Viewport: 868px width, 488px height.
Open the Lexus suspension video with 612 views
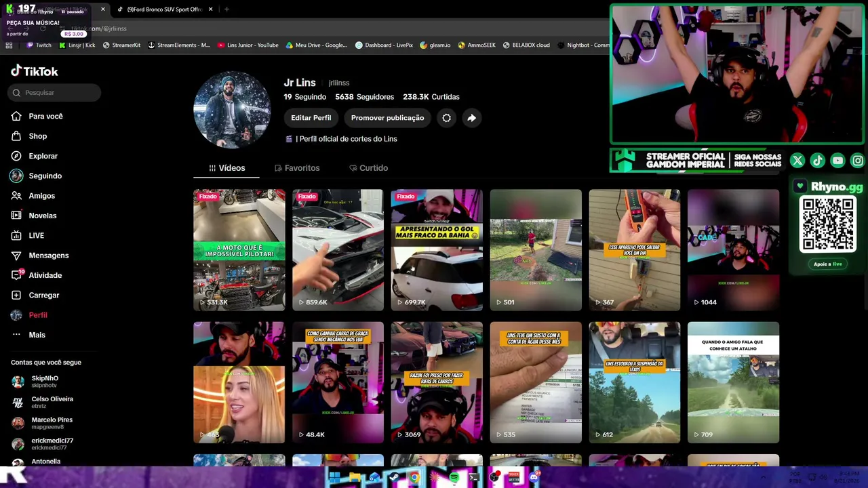coord(635,383)
